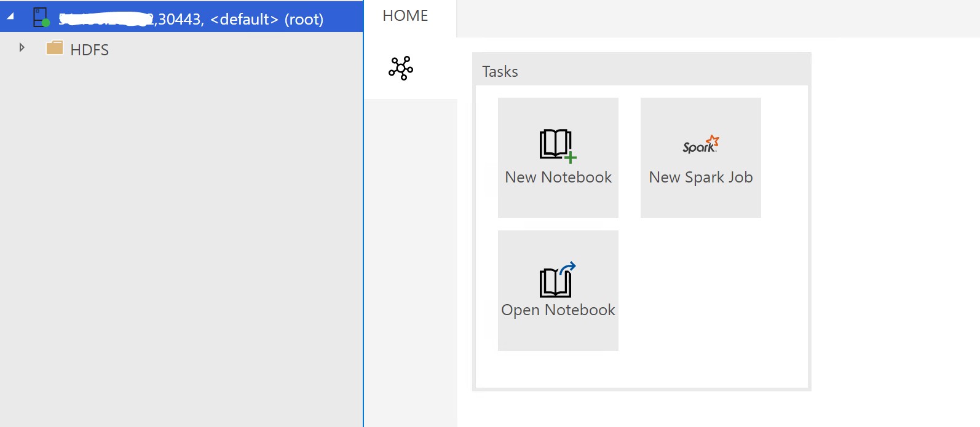Viewport: 980px width, 427px height.
Task: Switch to the HOME tab
Action: [x=405, y=16]
